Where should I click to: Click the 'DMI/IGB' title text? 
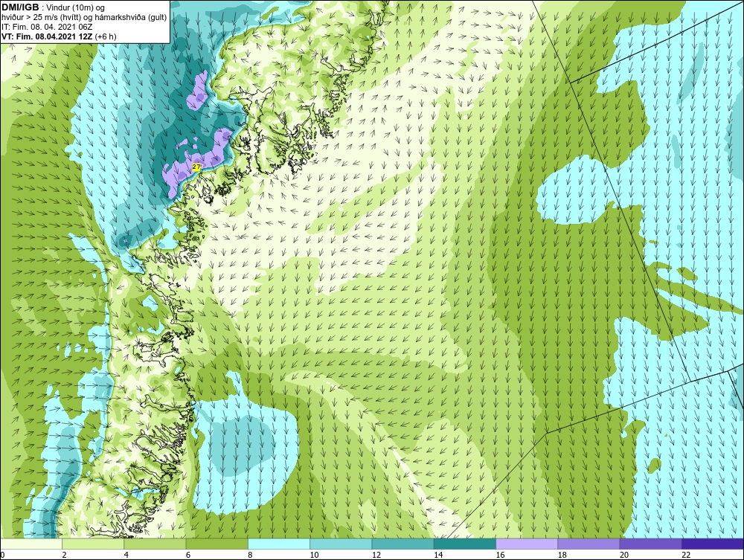point(20,7)
